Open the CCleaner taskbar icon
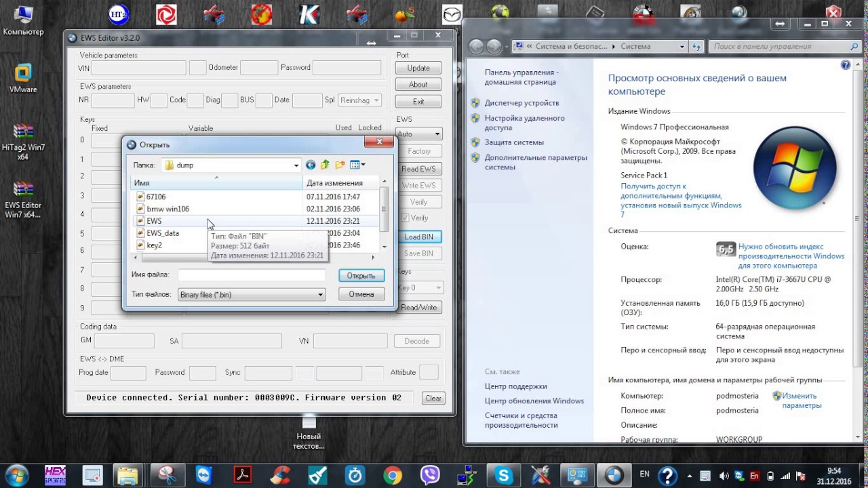The height and width of the screenshot is (488, 868). tap(280, 476)
